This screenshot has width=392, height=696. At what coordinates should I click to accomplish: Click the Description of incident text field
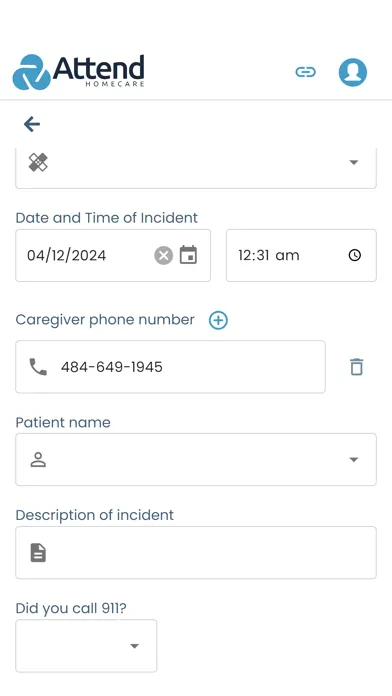click(x=196, y=553)
